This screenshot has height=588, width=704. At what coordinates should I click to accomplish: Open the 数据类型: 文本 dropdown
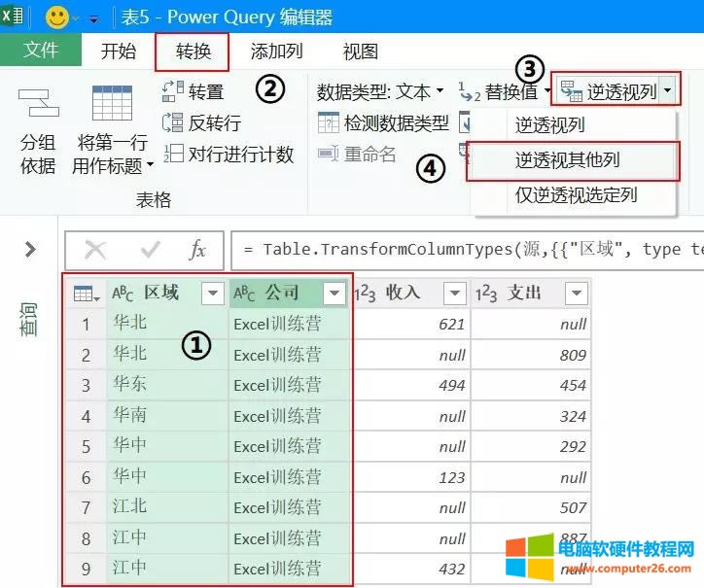(380, 92)
